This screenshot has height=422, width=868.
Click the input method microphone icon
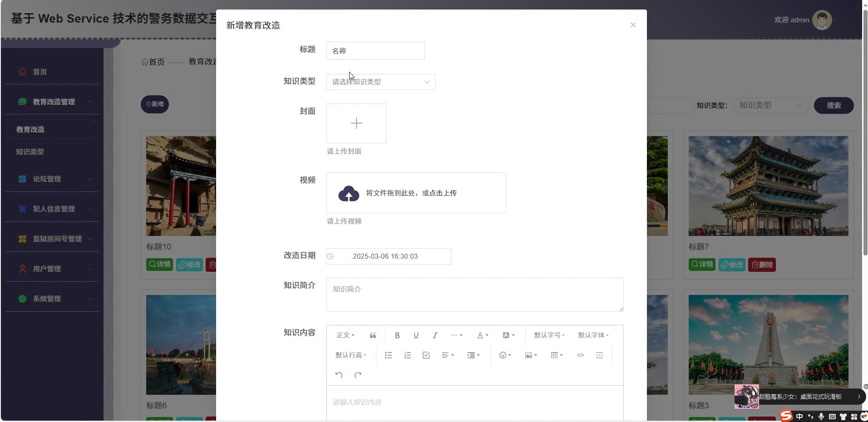pos(821,417)
